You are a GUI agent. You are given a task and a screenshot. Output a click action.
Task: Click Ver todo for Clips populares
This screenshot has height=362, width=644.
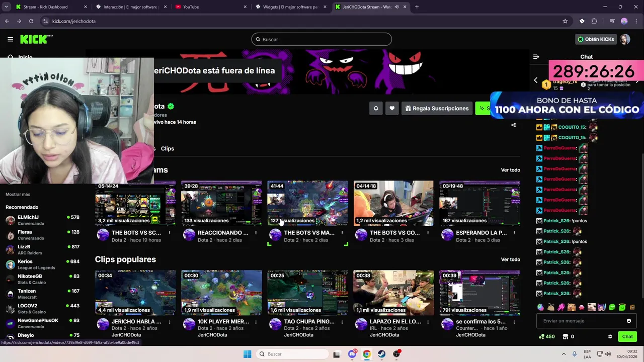point(510,259)
